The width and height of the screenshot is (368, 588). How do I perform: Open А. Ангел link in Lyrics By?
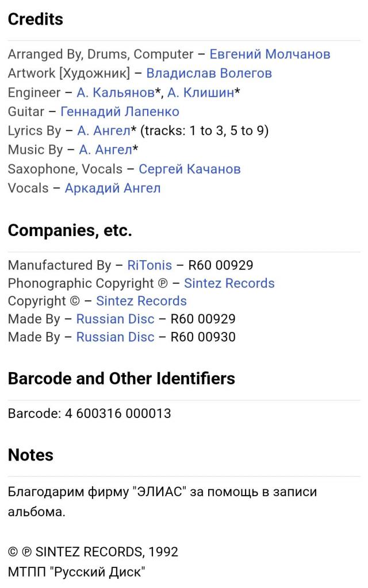[x=103, y=130]
